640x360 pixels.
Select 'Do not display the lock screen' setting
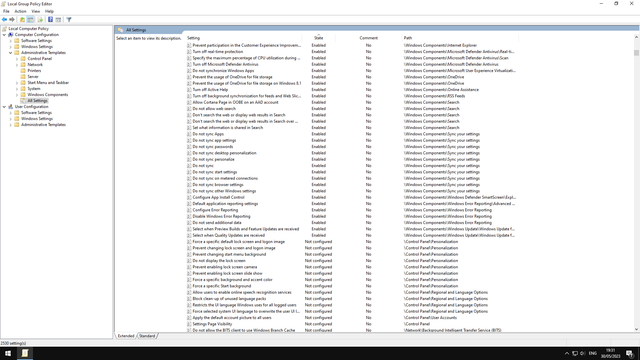219,261
